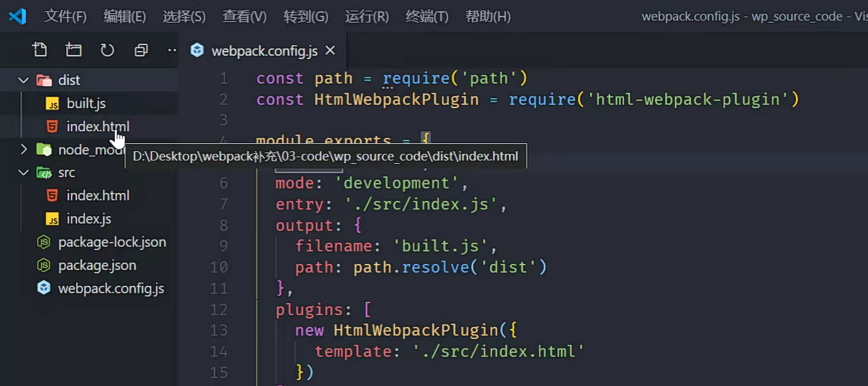Select package-lock.json in the explorer

point(111,242)
